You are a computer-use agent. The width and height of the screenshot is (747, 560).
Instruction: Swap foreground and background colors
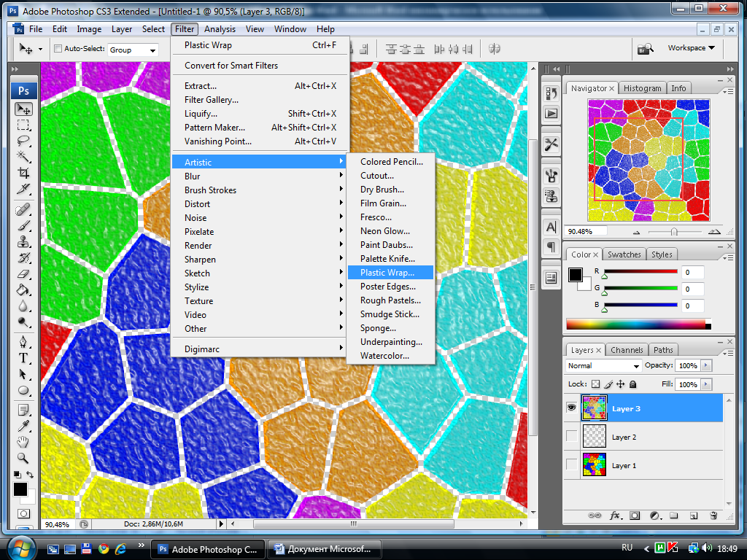coord(30,474)
